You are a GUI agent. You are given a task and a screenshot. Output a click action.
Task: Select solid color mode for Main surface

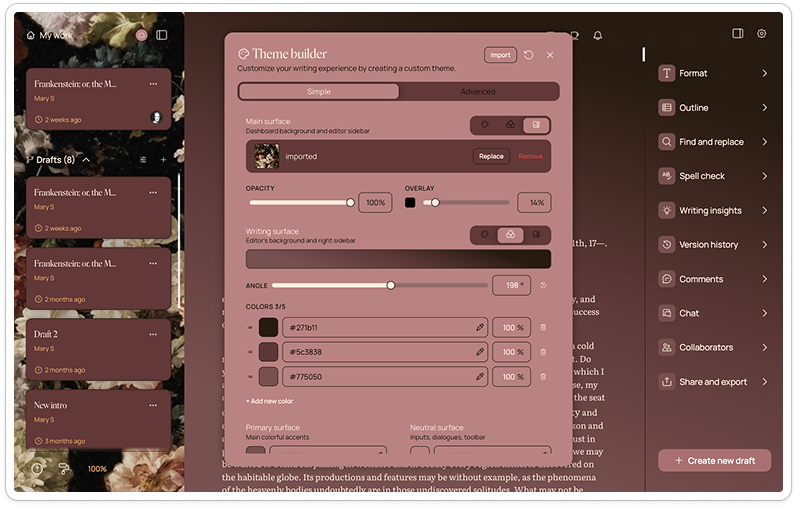tap(484, 125)
